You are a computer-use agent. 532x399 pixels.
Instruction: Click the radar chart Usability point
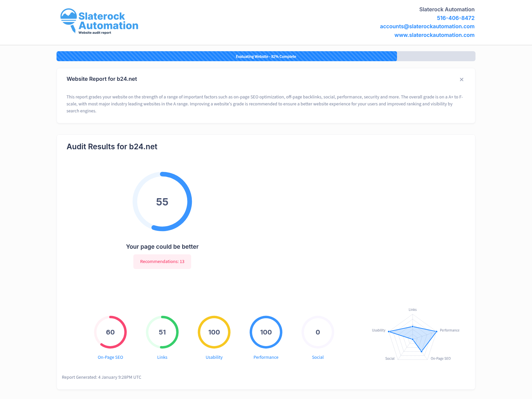tap(389, 332)
